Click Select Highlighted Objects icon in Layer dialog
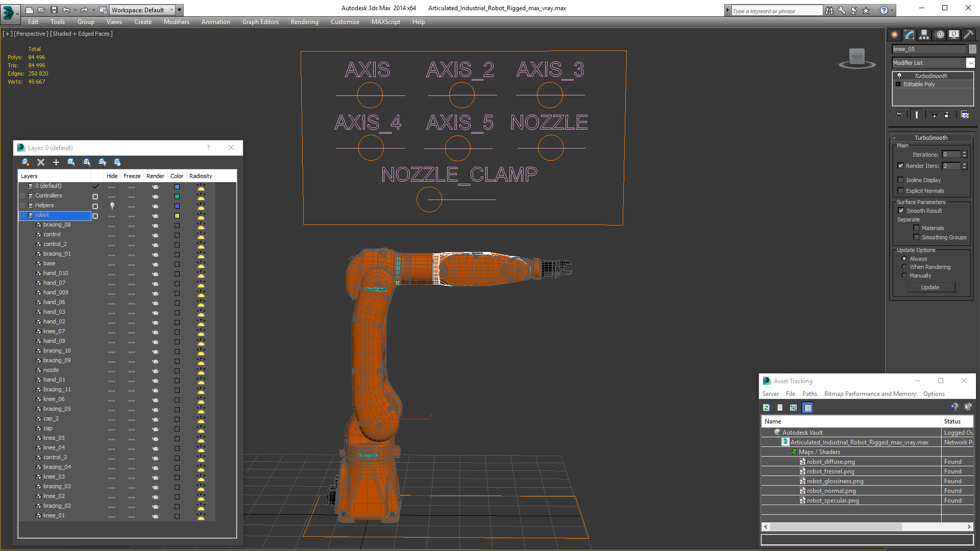Image resolution: width=980 pixels, height=551 pixels. pos(71,162)
